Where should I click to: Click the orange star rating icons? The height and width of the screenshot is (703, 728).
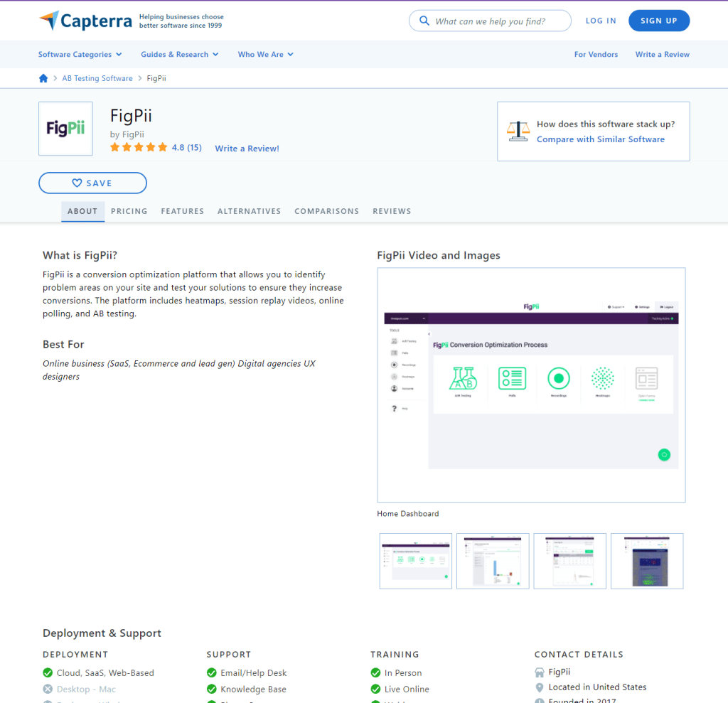pos(139,148)
